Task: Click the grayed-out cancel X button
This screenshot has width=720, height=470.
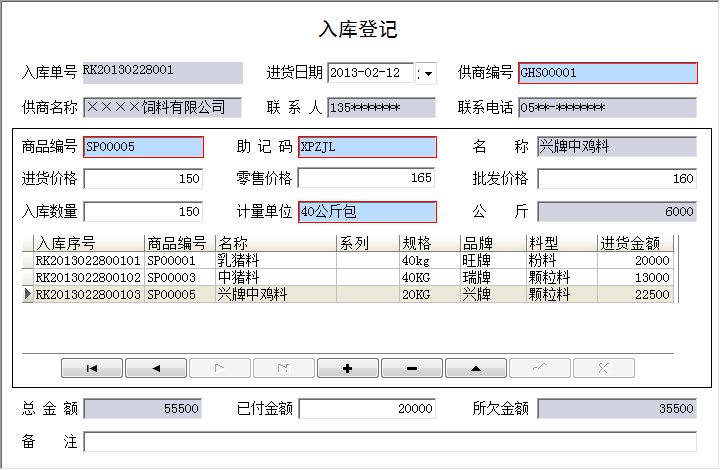Action: [x=603, y=368]
